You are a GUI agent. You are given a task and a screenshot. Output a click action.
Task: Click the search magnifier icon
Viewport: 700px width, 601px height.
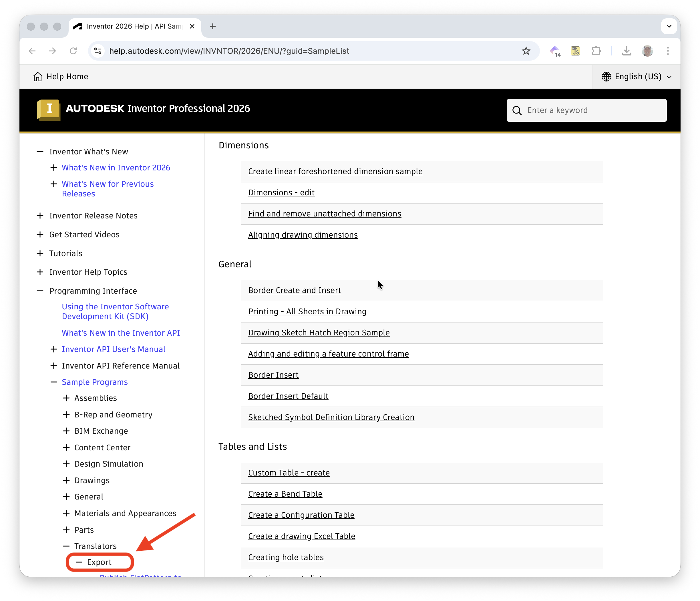517,110
